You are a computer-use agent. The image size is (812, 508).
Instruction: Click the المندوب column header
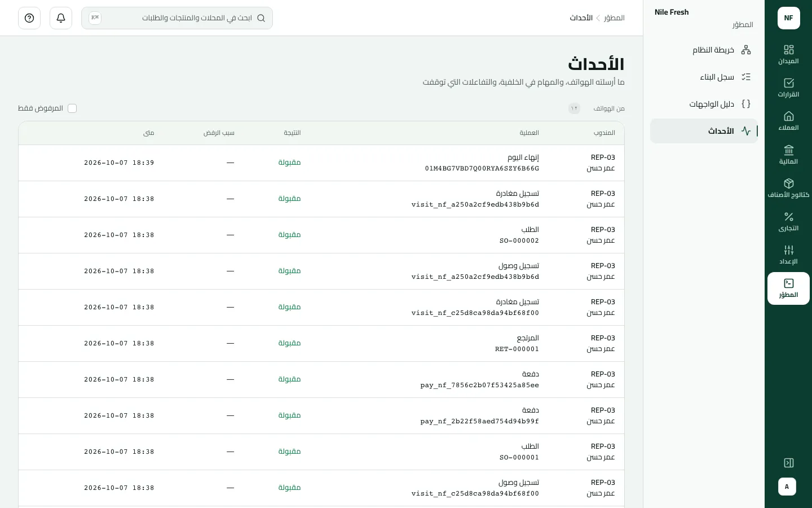point(604,133)
